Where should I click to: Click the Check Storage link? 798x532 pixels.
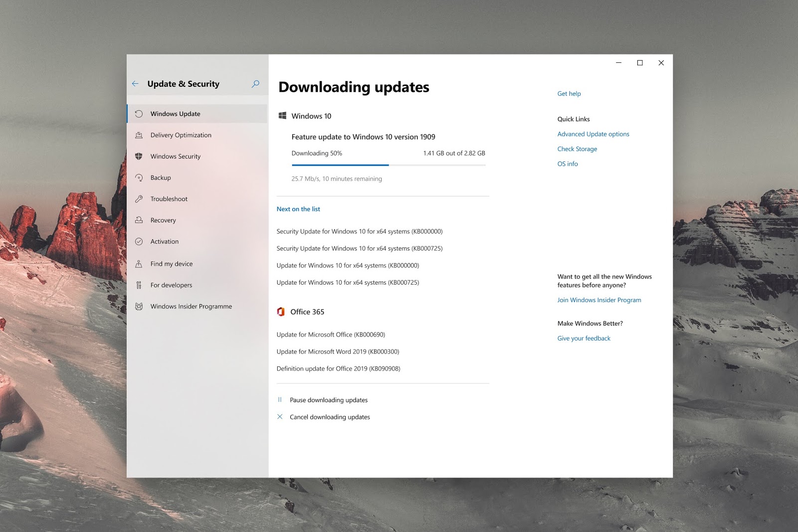pyautogui.click(x=577, y=149)
